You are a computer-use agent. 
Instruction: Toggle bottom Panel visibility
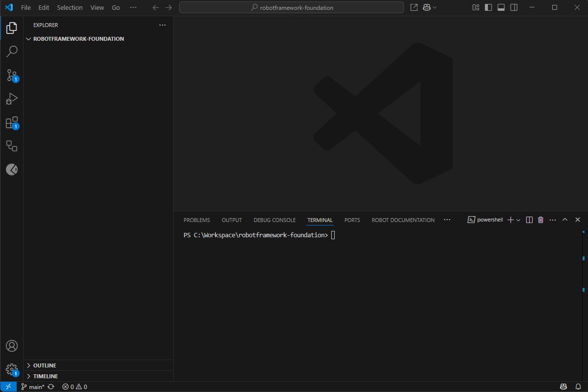tap(501, 7)
